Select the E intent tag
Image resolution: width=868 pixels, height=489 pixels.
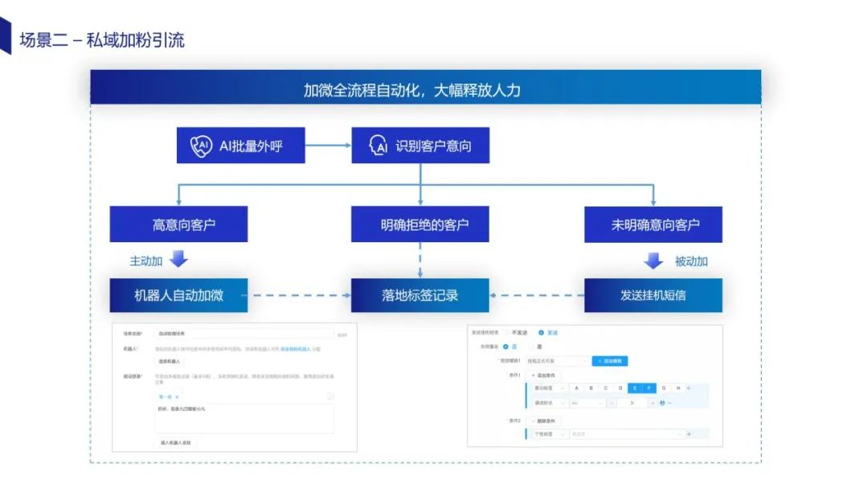point(634,388)
